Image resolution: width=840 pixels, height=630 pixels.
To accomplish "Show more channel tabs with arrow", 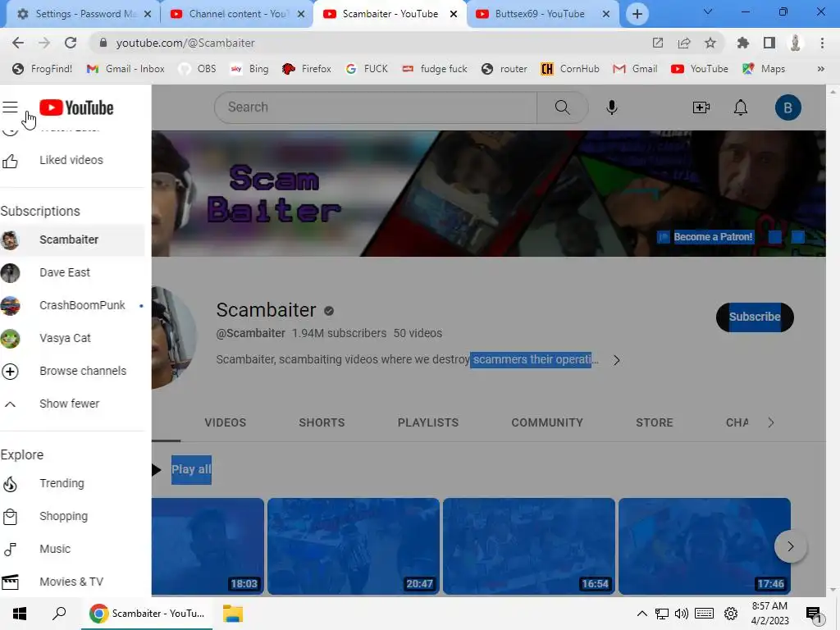I will pos(770,422).
